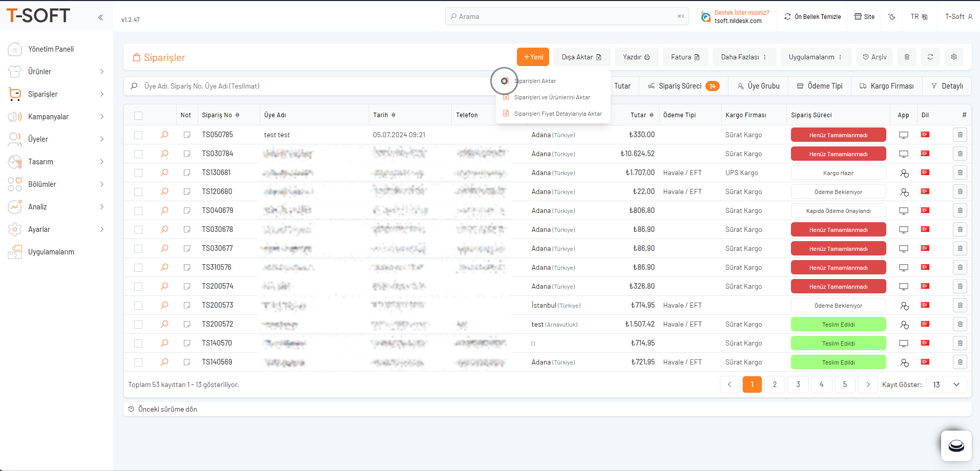
Task: Expand the Ürünler sidebar menu
Action: pyautogui.click(x=56, y=72)
